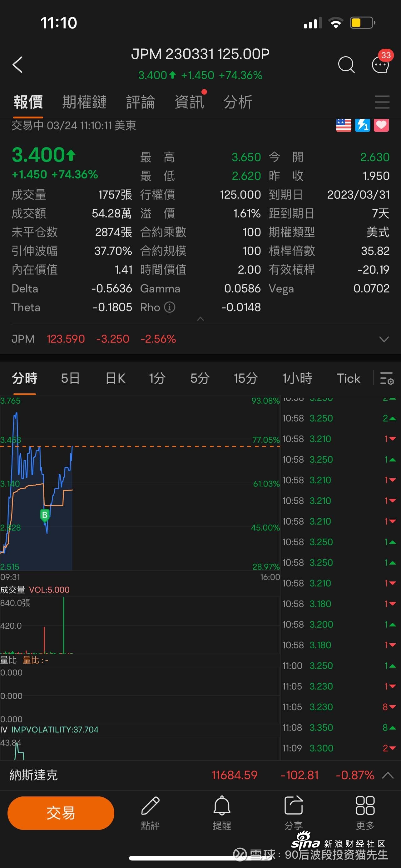This screenshot has height=868, width=401.
Task: Tap the 點評 pencil icon
Action: click(150, 813)
